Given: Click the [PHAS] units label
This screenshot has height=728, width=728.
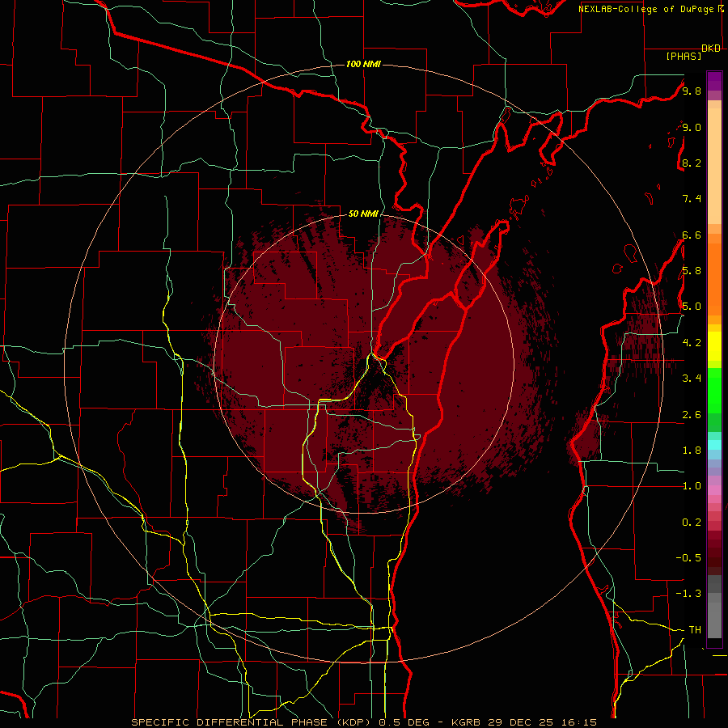Looking at the screenshot, I should [684, 56].
